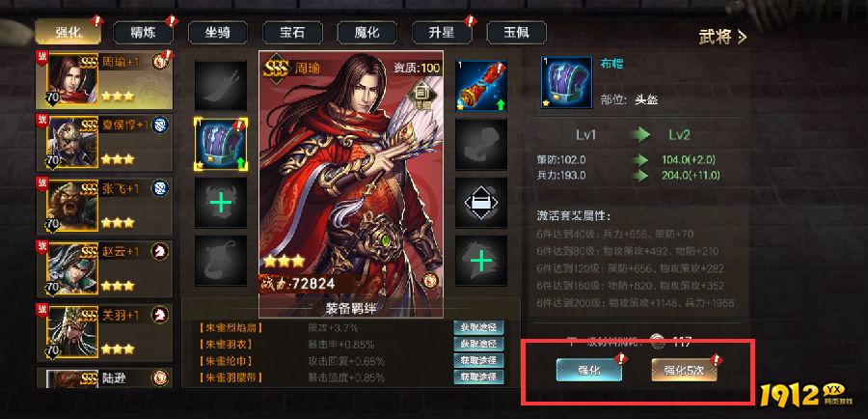The height and width of the screenshot is (419, 868).
Task: Tap the empty weapon slot with green plus
Action: [x=220, y=203]
